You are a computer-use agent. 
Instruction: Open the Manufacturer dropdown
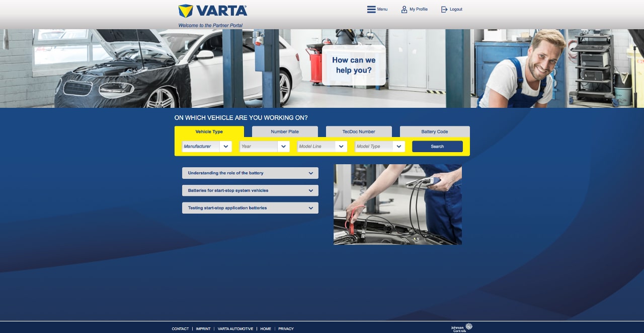tap(206, 147)
